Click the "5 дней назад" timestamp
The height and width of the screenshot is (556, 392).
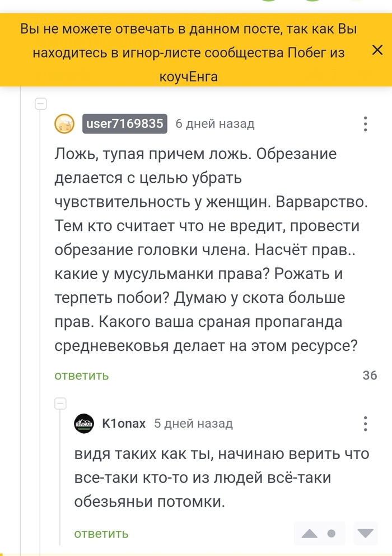click(193, 423)
